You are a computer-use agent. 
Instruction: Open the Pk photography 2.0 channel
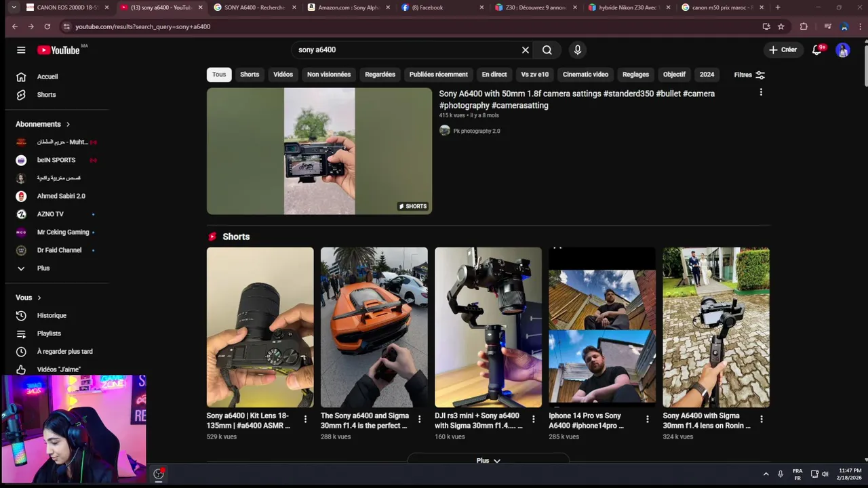(476, 131)
